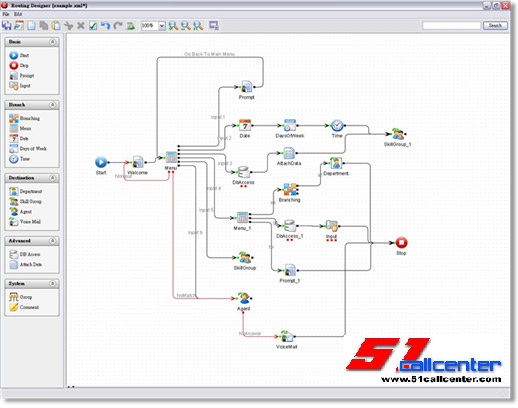This screenshot has width=518, height=408.
Task: Click the delete X icon in the toolbar
Action: [x=81, y=26]
